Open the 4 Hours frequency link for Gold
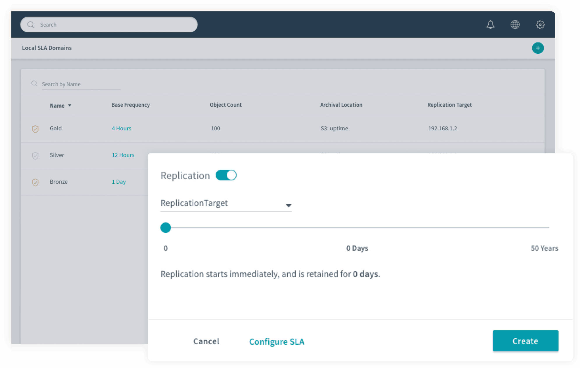Viewport: 588px width, 368px height. click(122, 128)
